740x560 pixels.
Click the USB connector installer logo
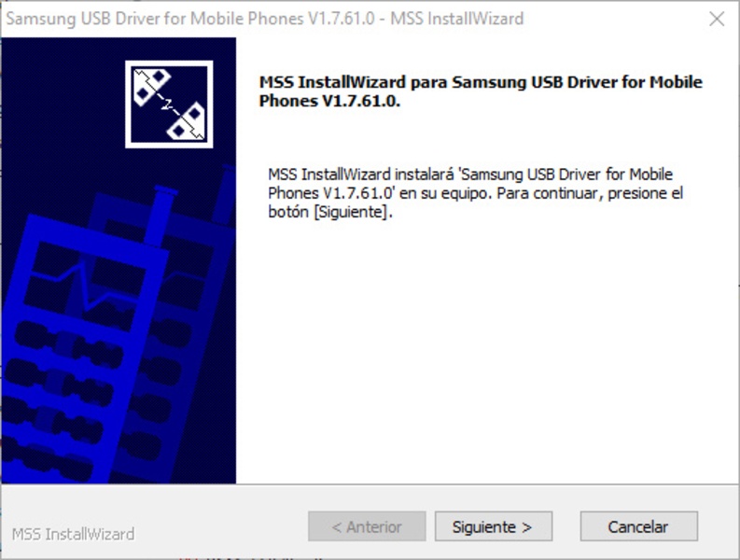169,105
